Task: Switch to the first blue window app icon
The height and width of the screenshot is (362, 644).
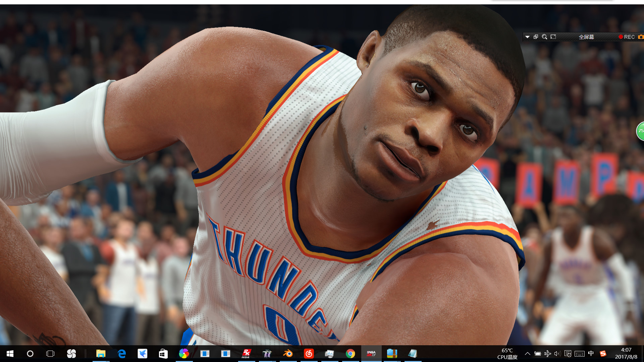Action: [x=205, y=354]
